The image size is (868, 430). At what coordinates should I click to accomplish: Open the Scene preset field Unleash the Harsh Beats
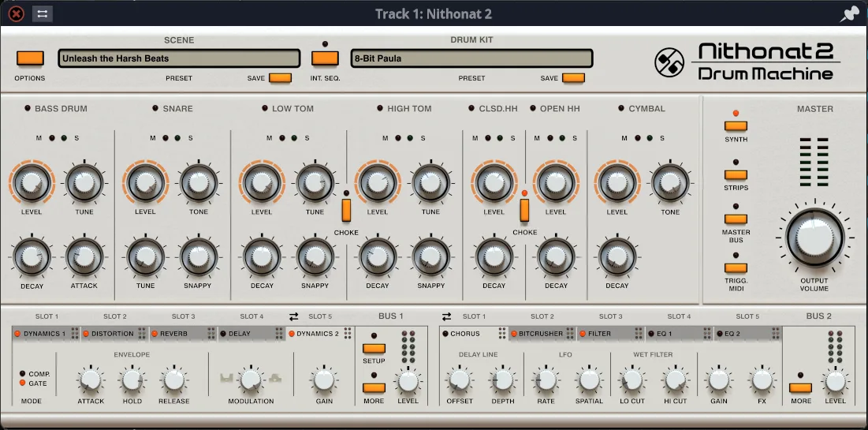click(179, 58)
